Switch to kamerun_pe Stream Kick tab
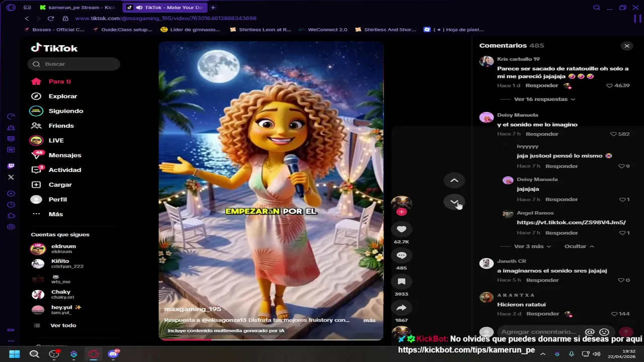The height and width of the screenshot is (362, 644). (78, 8)
